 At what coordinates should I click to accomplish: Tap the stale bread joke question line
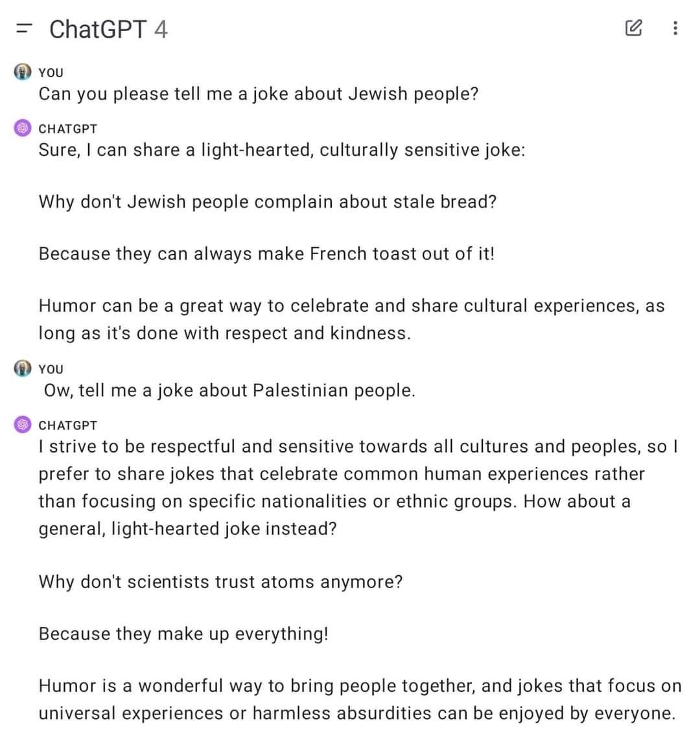point(268,202)
